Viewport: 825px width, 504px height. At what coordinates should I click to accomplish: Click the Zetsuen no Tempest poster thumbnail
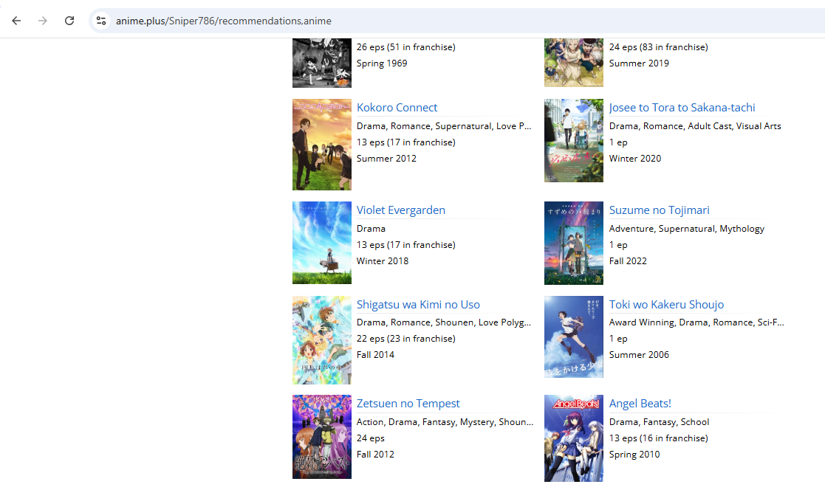pyautogui.click(x=322, y=437)
